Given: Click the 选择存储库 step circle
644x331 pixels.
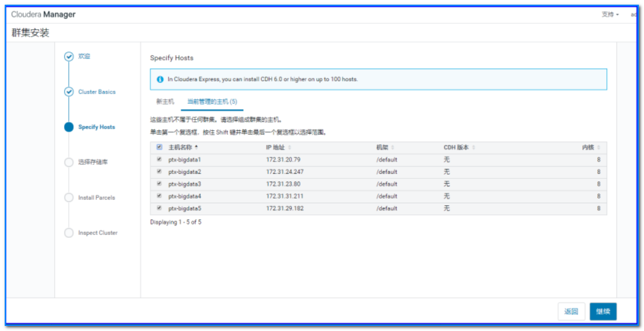Looking at the screenshot, I should 69,162.
